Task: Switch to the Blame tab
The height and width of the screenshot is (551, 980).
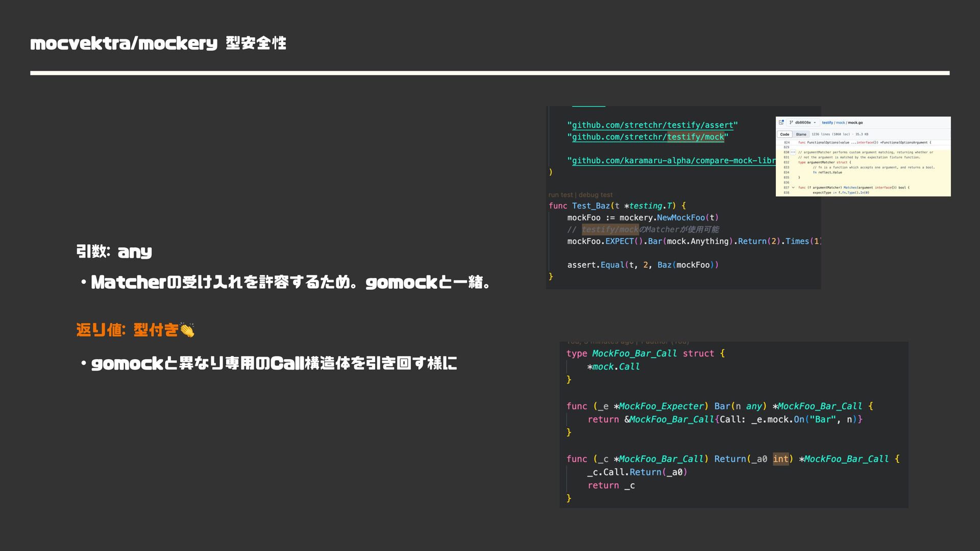Action: pos(801,134)
